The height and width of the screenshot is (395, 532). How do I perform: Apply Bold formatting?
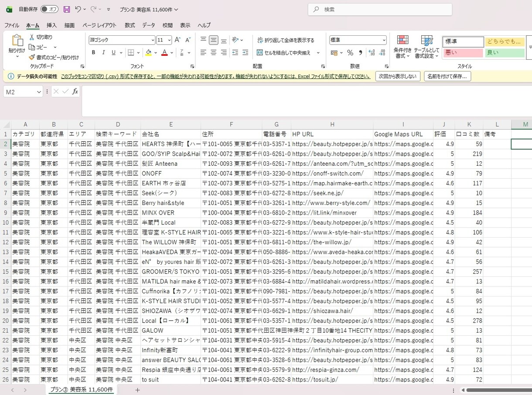pos(93,53)
